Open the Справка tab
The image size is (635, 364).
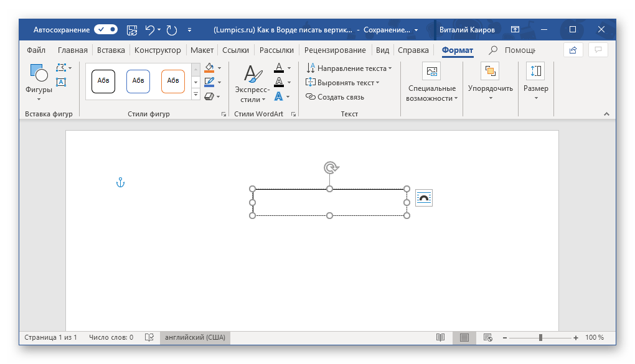(413, 50)
